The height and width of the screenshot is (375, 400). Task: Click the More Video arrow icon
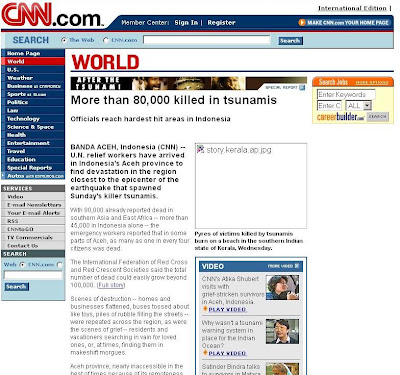pos(297,266)
